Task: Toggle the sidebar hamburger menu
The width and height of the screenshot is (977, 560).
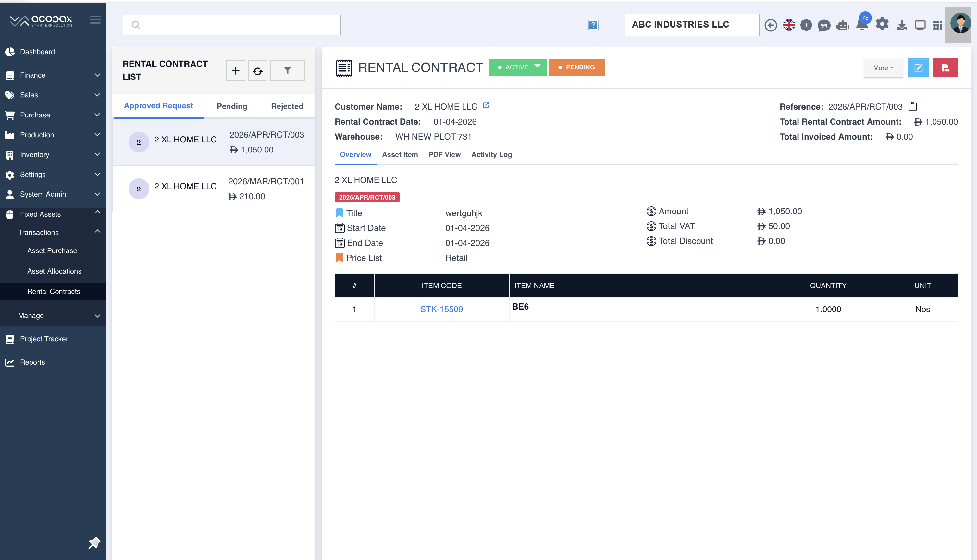Action: (x=95, y=19)
